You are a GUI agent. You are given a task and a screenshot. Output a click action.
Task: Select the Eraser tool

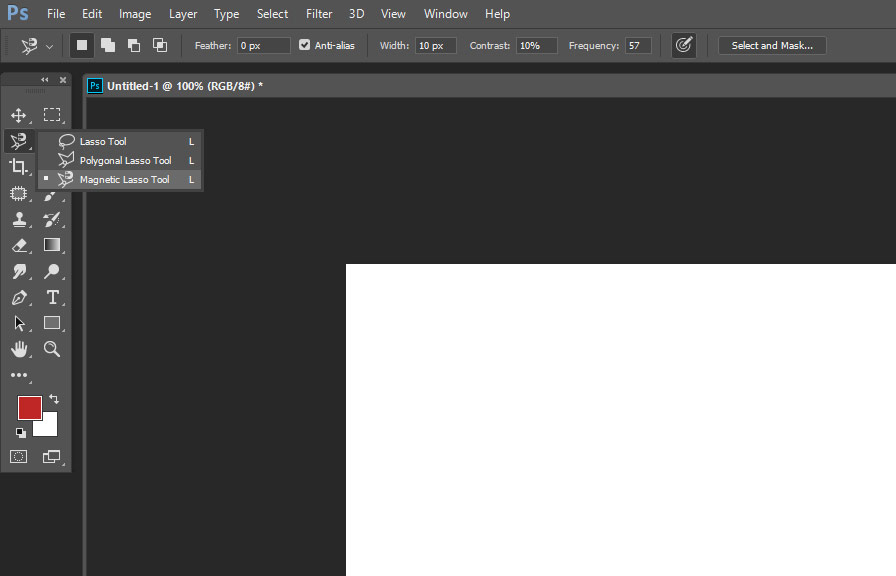[x=19, y=245]
